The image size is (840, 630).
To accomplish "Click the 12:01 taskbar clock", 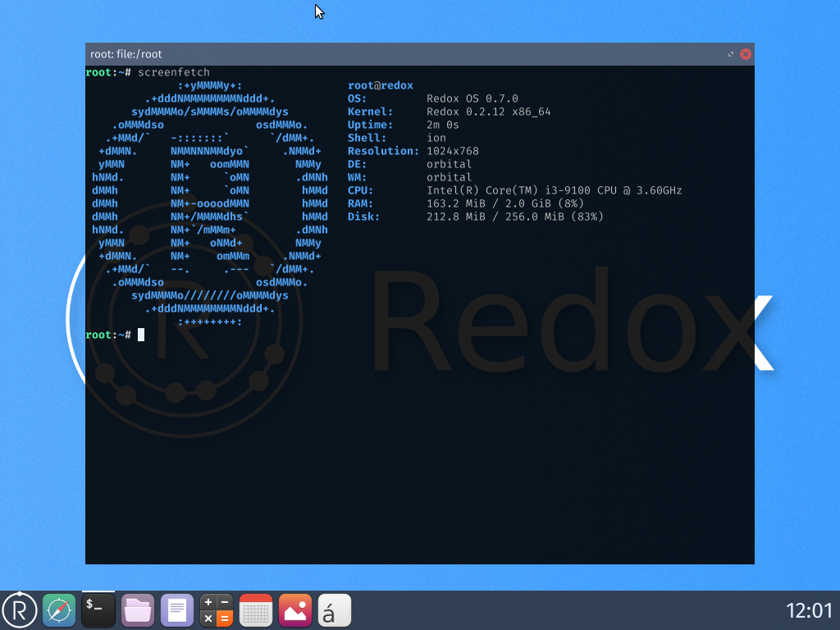I will click(x=809, y=610).
